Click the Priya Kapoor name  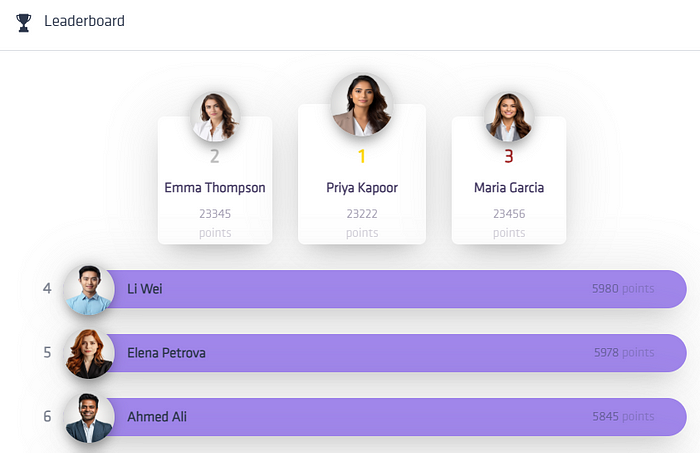coord(362,188)
